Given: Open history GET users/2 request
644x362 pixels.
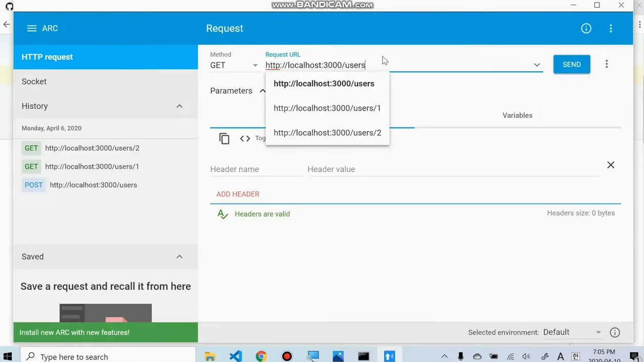Looking at the screenshot, I should click(x=106, y=148).
